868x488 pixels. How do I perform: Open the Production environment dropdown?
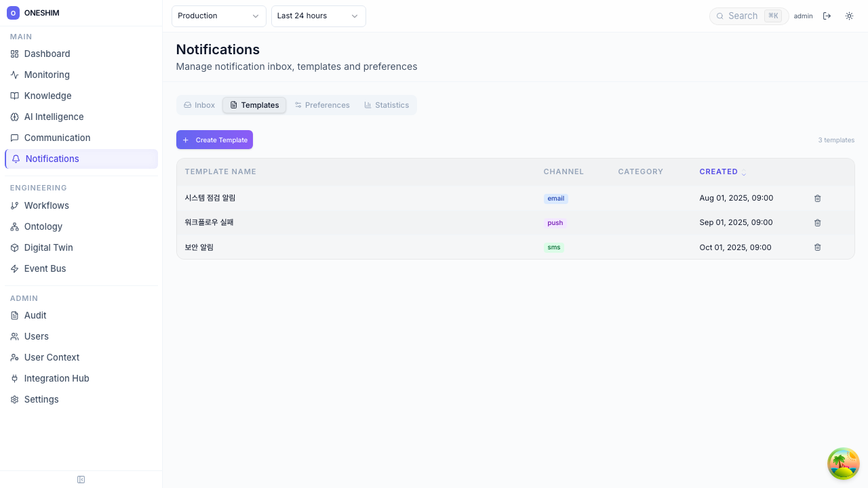pos(218,16)
